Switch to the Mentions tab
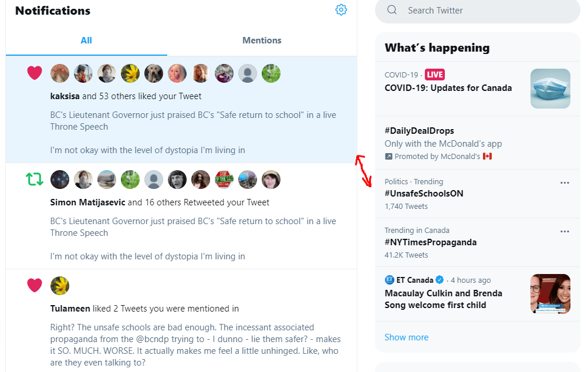Screen dimensions: 588x372 pos(262,40)
